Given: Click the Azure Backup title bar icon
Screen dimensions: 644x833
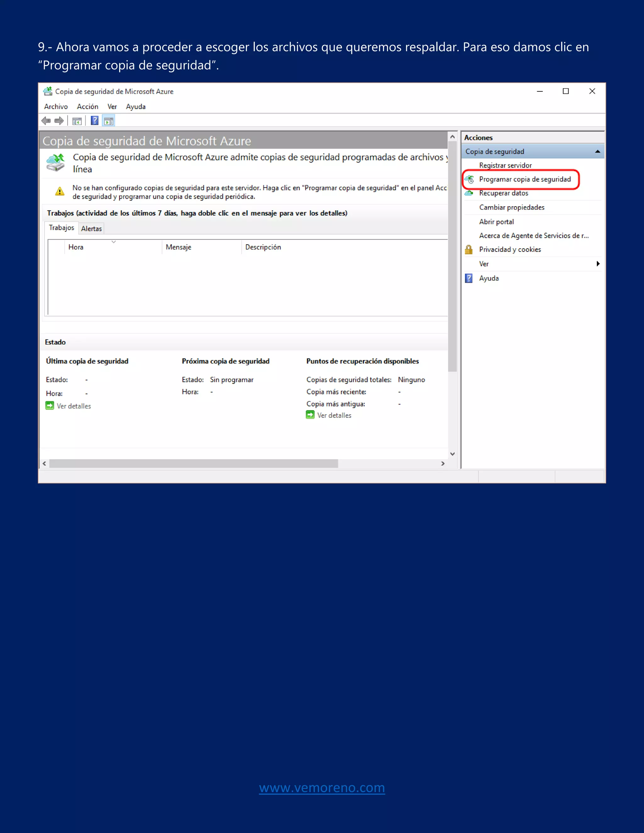Looking at the screenshot, I should 48,91.
